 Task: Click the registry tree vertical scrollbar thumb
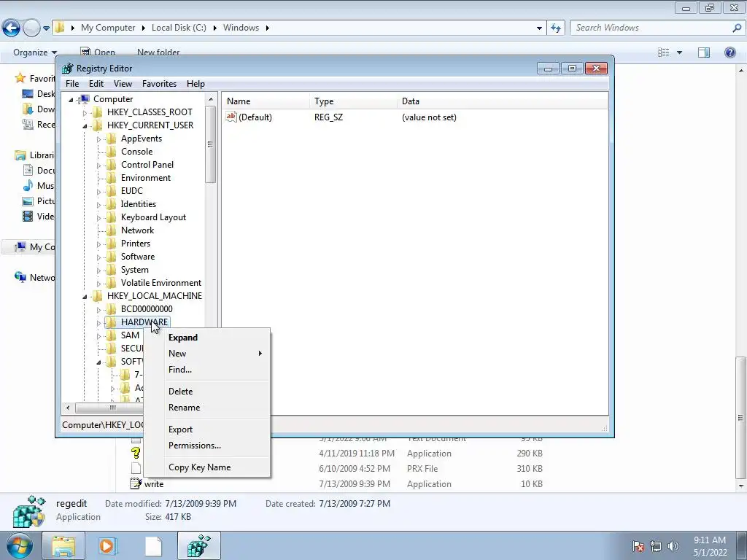click(x=211, y=144)
